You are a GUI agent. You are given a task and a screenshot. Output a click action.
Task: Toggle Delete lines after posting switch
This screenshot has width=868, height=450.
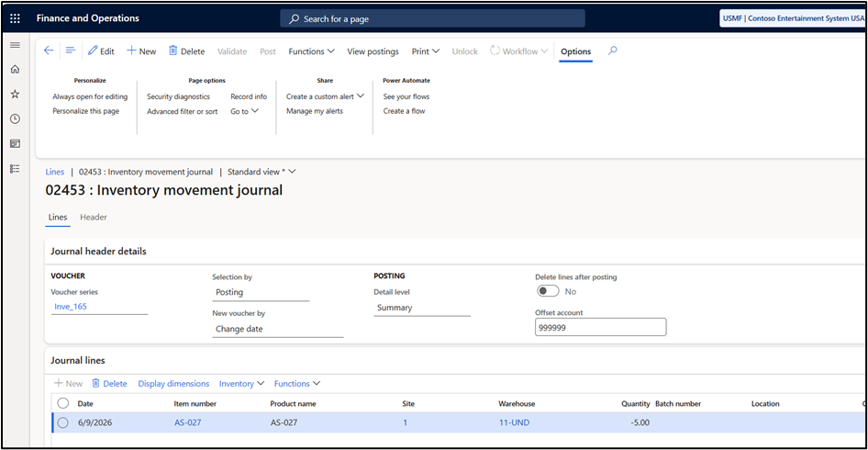(548, 291)
